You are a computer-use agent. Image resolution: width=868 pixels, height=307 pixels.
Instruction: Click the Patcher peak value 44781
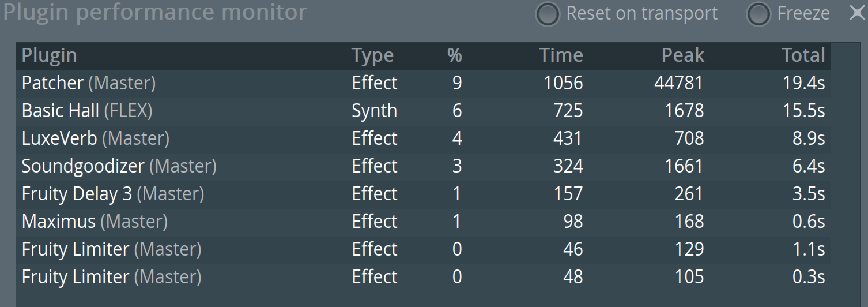click(x=679, y=84)
